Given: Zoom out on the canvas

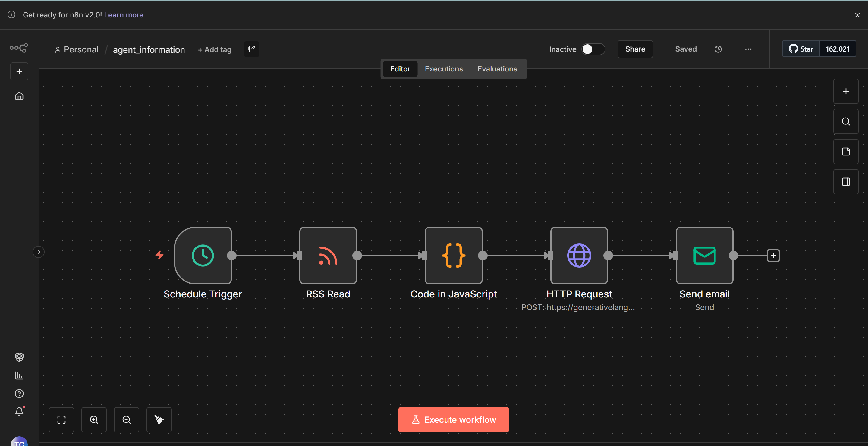Looking at the screenshot, I should [126, 420].
